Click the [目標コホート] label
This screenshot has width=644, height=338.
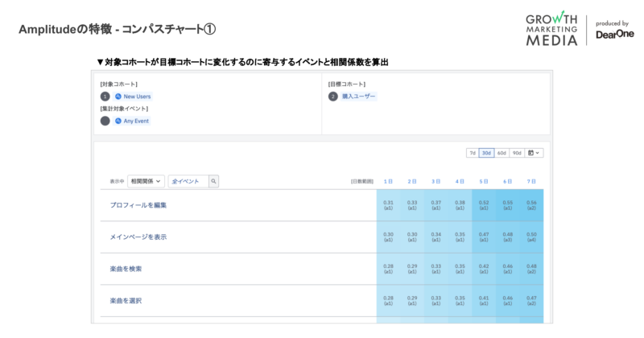click(347, 84)
